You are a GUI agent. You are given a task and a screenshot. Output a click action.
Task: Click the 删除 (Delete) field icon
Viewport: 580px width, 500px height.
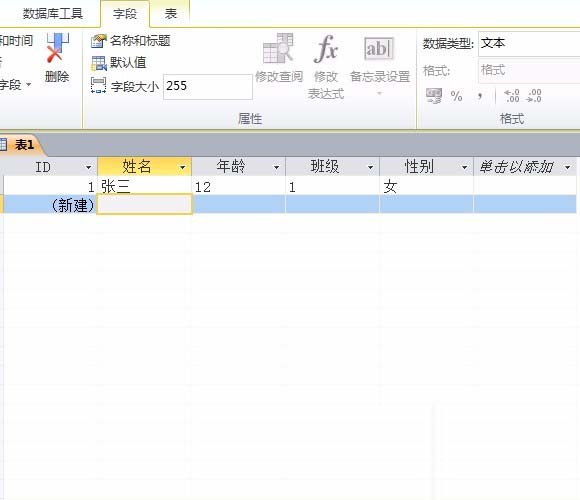57,48
